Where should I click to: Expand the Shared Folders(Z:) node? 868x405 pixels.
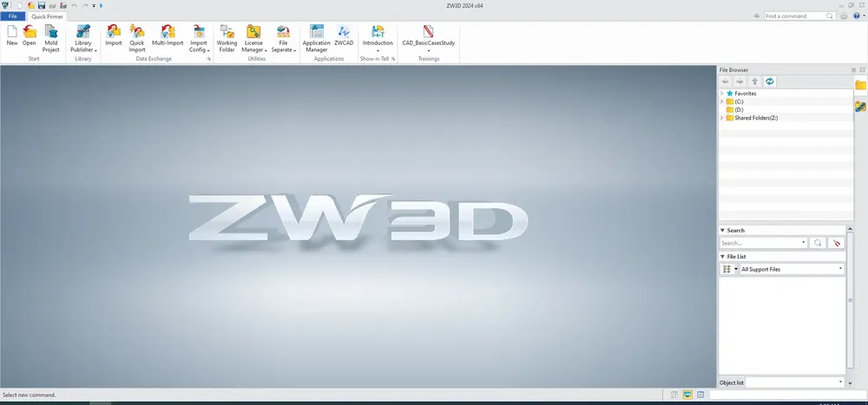pyautogui.click(x=722, y=118)
